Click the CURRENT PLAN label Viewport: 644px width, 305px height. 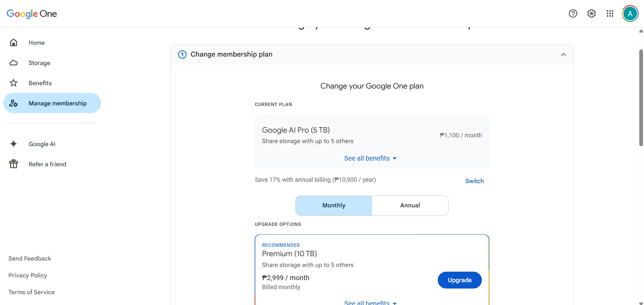click(x=273, y=104)
